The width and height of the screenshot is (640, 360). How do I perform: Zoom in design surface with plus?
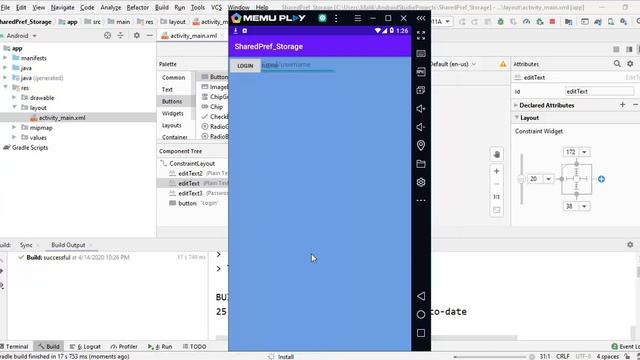click(x=496, y=171)
